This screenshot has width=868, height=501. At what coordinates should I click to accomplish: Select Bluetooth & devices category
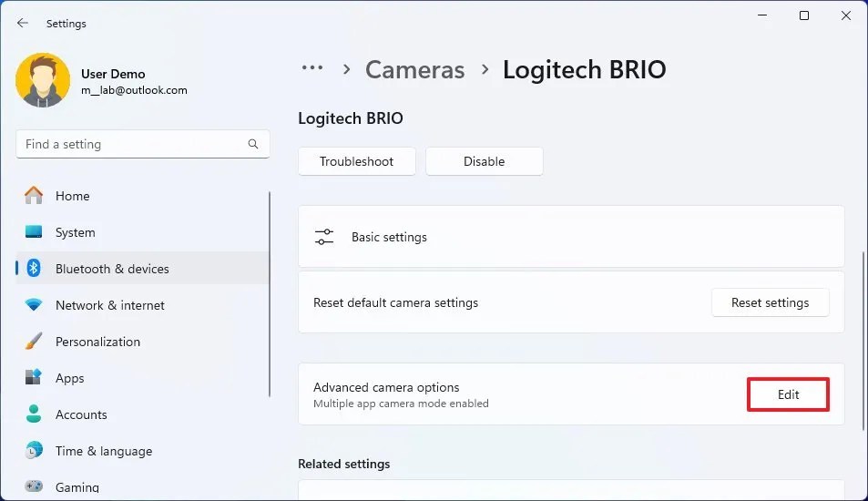[x=143, y=269]
